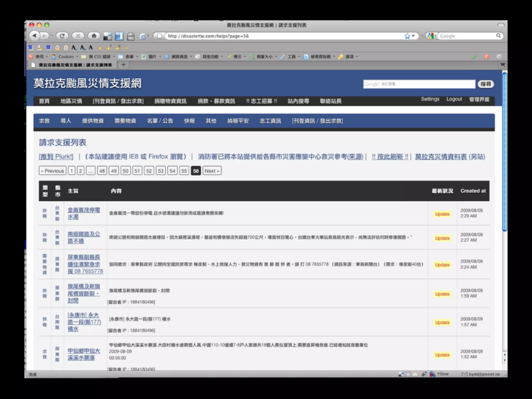Select the 尋人 category tab

point(66,121)
